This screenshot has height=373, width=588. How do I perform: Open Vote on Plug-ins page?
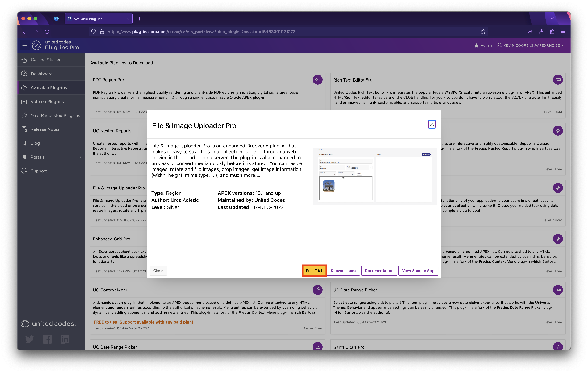51,101
